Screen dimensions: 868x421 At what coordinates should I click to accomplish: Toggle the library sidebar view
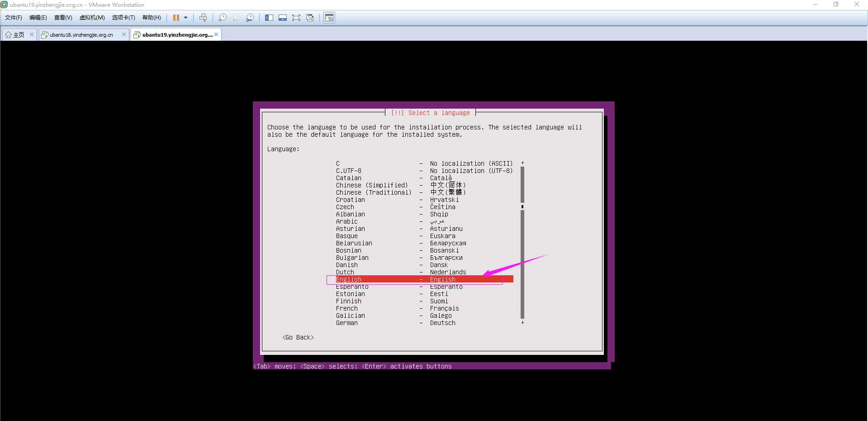coord(269,18)
